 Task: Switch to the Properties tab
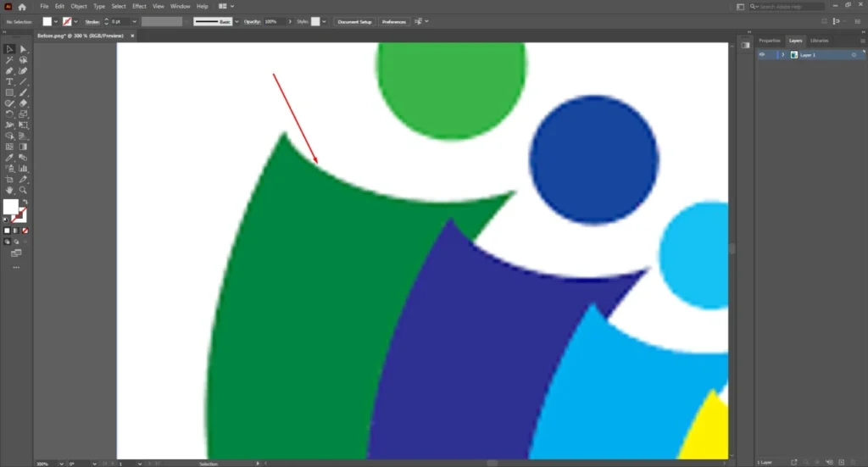770,41
